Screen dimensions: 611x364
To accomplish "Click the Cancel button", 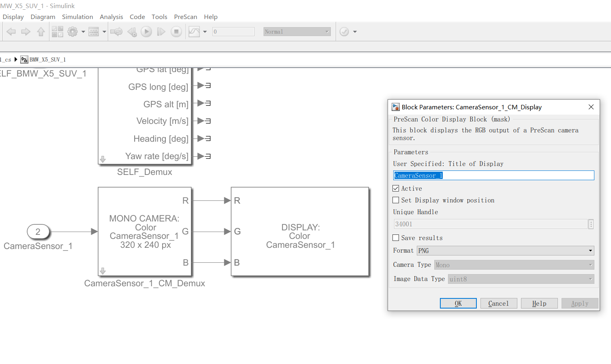I will [x=499, y=303].
